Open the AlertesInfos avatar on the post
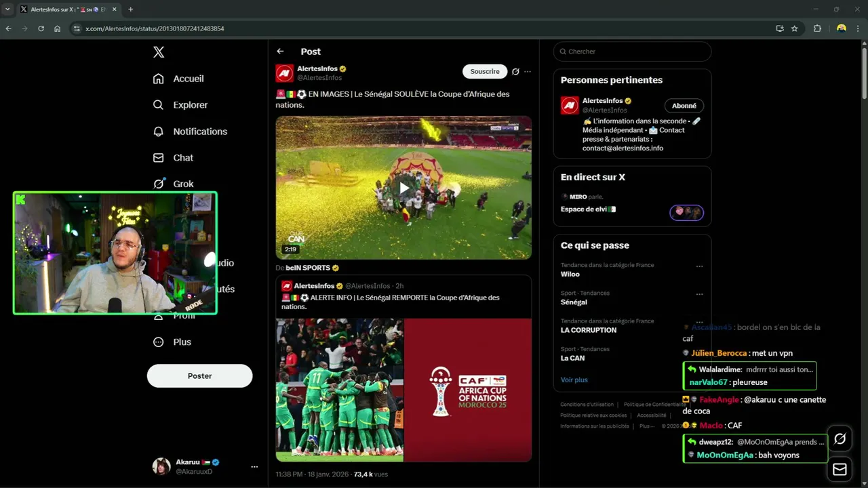 pos(284,73)
